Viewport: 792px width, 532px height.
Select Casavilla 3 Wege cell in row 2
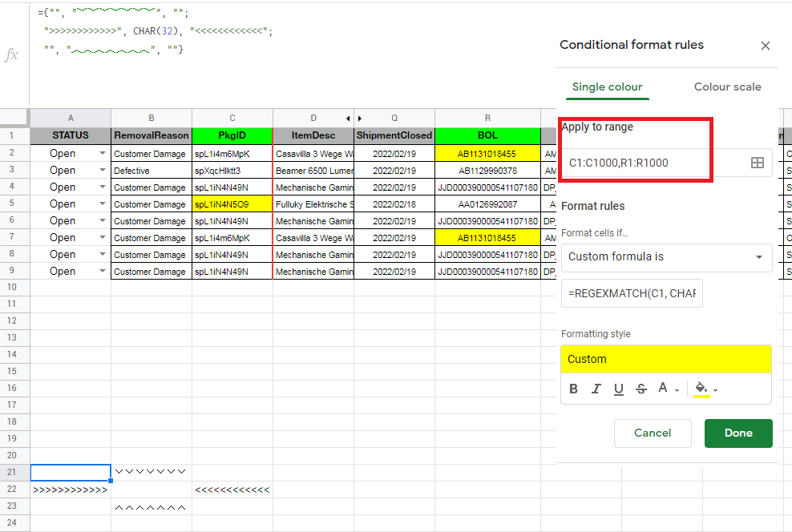313,154
